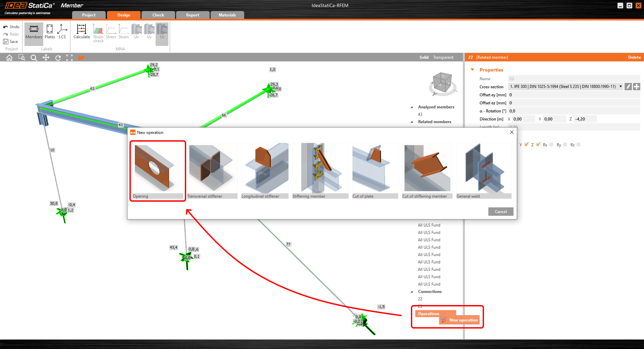The height and width of the screenshot is (349, 644).
Task: Switch the view to Solid mode
Action: pos(424,57)
